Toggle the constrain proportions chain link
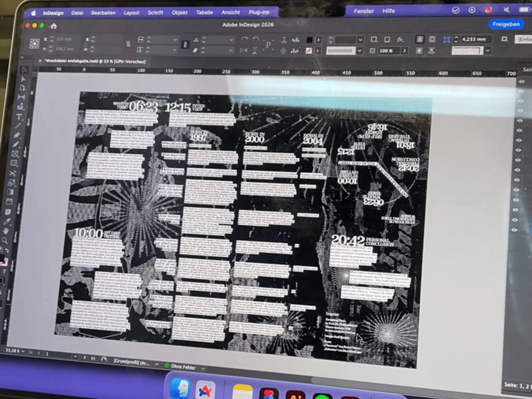 coord(128,44)
